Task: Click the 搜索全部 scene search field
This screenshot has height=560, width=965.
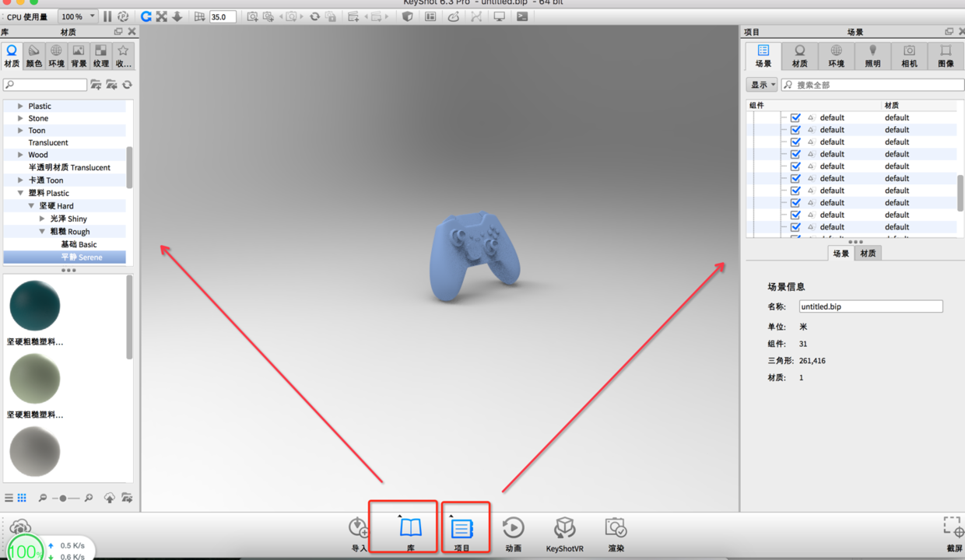Action: pos(872,85)
